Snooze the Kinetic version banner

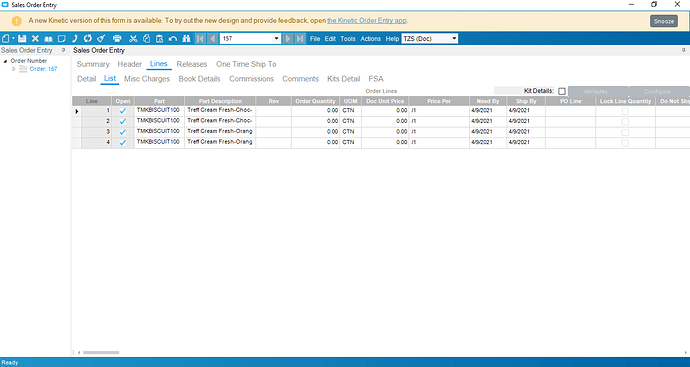[x=664, y=21]
